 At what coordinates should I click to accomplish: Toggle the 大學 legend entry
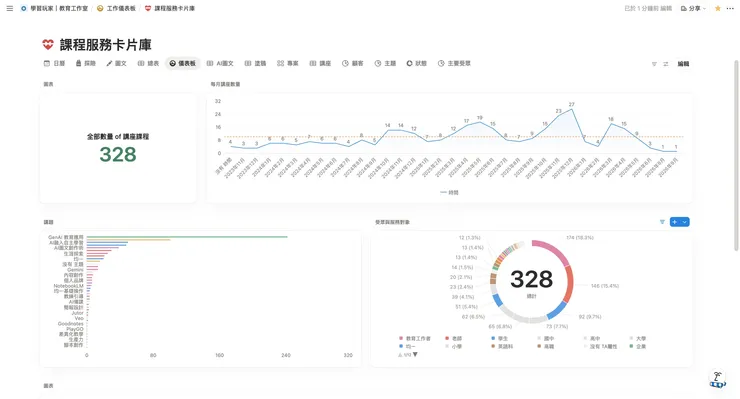pyautogui.click(x=638, y=339)
